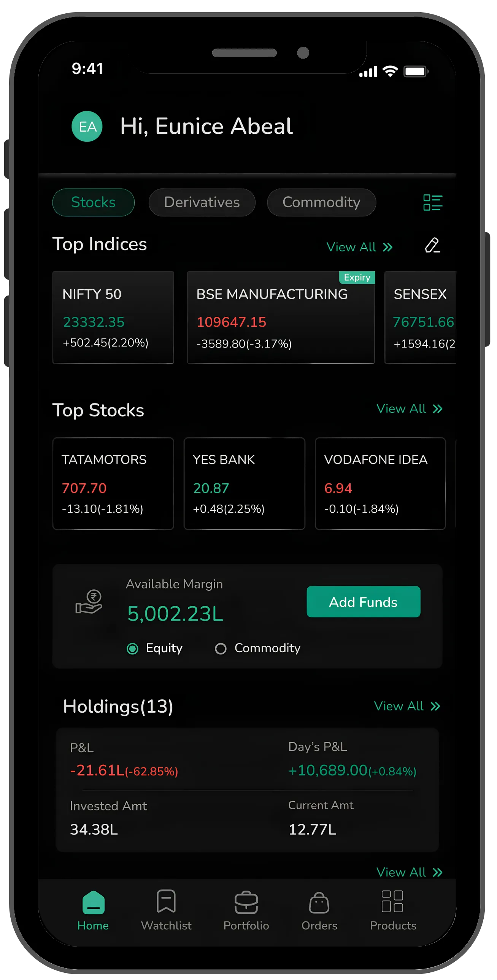Screen dimensions: 497x980
Task: Open the TATAMOTORS stock card
Action: (x=113, y=483)
